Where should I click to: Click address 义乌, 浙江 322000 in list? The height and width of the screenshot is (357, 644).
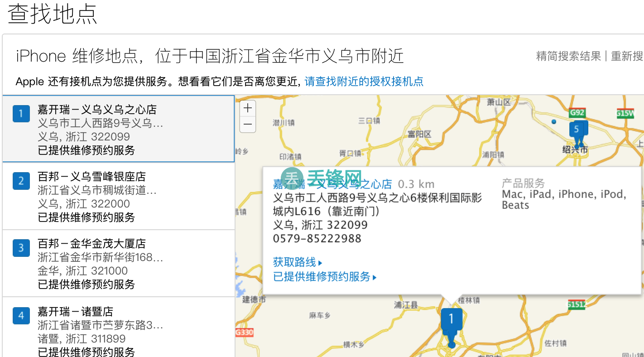84,204
